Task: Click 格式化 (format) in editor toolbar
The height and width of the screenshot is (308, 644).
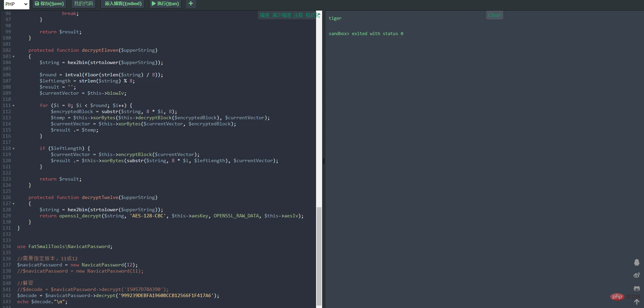Action: (313, 15)
